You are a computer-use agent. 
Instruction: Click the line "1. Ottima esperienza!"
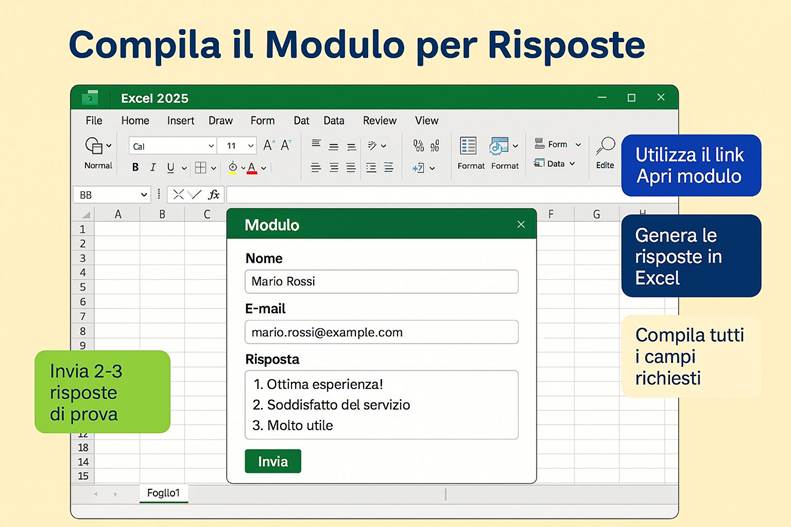(x=318, y=384)
